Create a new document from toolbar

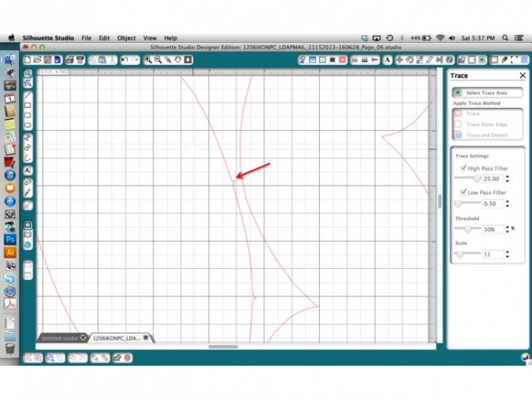(28, 60)
